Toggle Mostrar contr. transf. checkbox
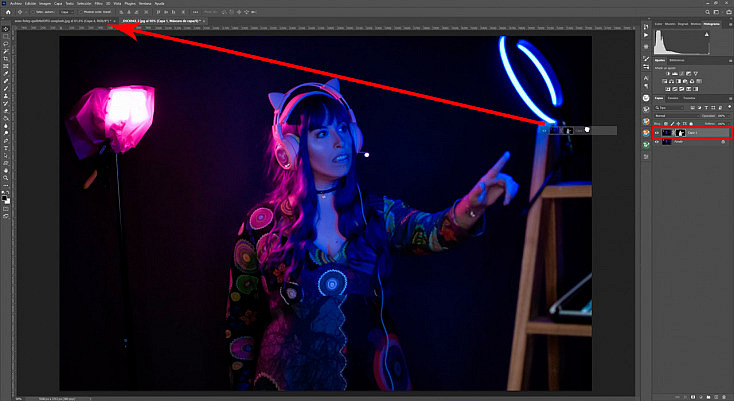 point(81,12)
